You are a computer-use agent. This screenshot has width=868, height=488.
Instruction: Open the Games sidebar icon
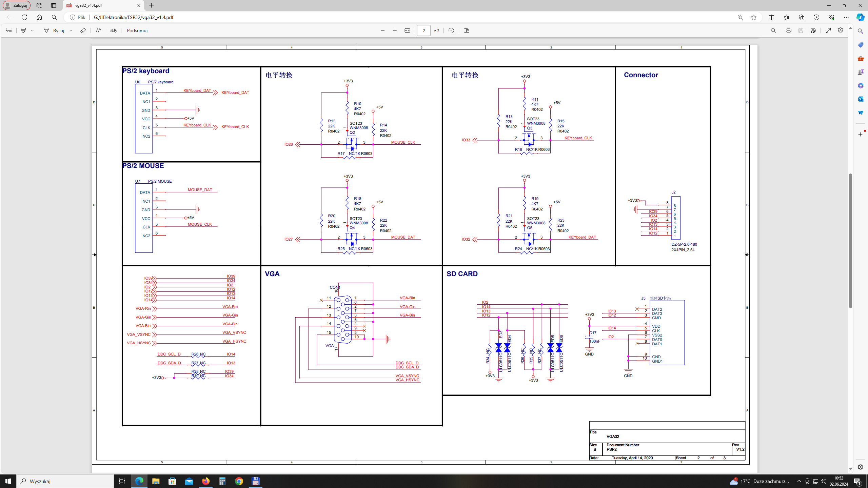pyautogui.click(x=861, y=72)
